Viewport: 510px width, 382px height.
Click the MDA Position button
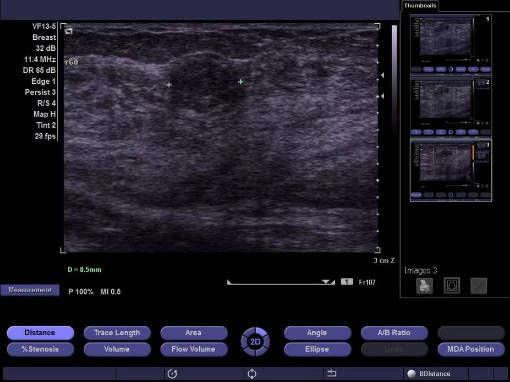coord(471,349)
